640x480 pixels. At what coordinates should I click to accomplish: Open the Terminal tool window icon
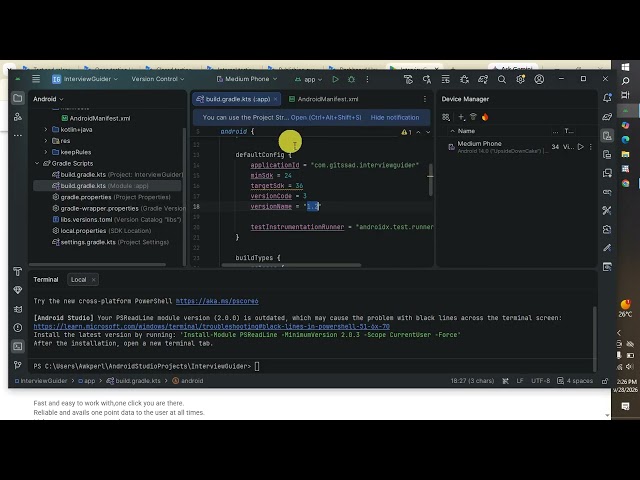[x=18, y=346]
